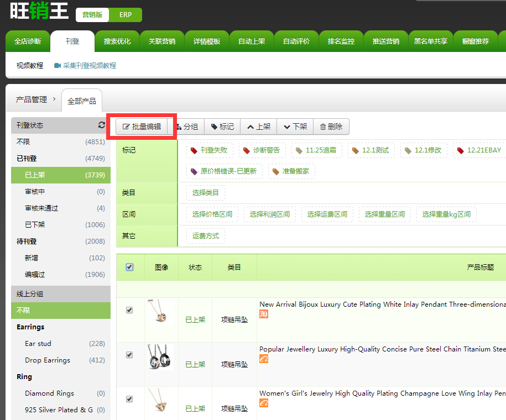The image size is (506, 420).
Task: Click the AliExpress icon under Popular Jewellery title
Action: 264,359
